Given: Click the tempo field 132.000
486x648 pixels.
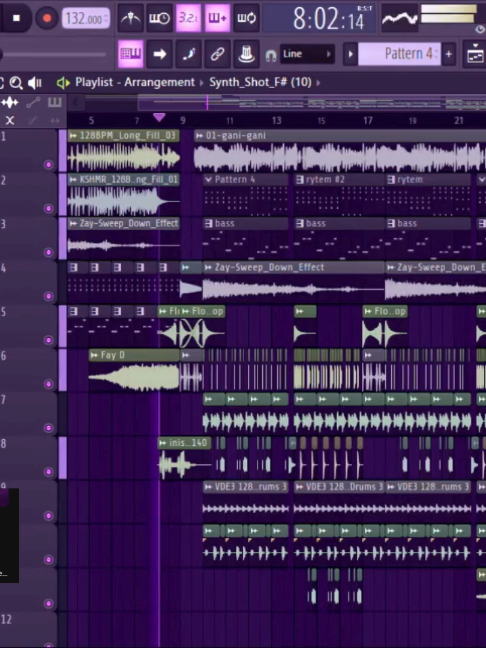Looking at the screenshot, I should (86, 19).
